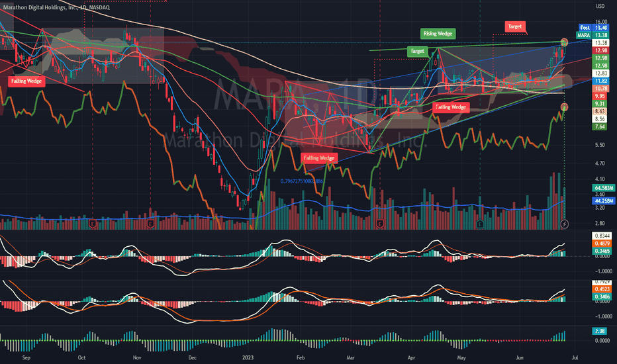
Task: Click the 0.8344 indicator value
Action: tap(602, 236)
